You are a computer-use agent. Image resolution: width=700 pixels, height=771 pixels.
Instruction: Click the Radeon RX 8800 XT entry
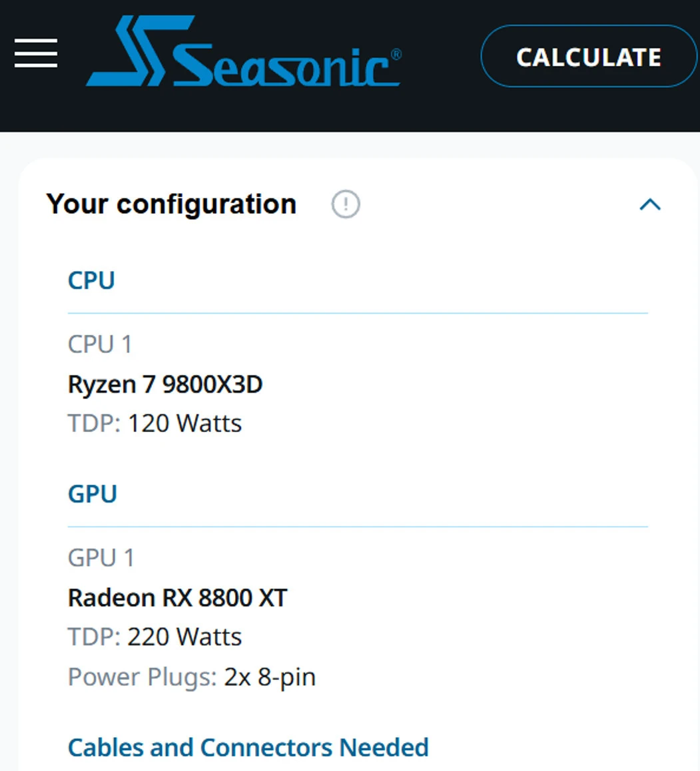[177, 598]
